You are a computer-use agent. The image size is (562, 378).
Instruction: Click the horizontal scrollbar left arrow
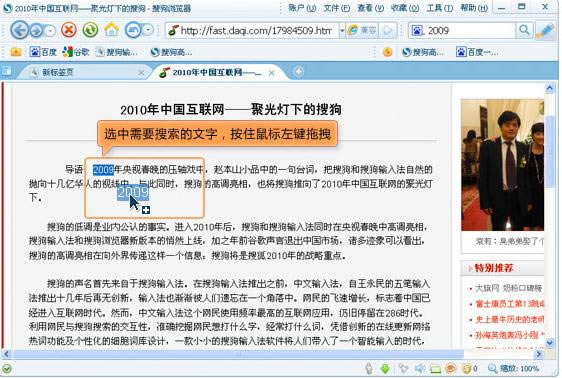point(6,354)
